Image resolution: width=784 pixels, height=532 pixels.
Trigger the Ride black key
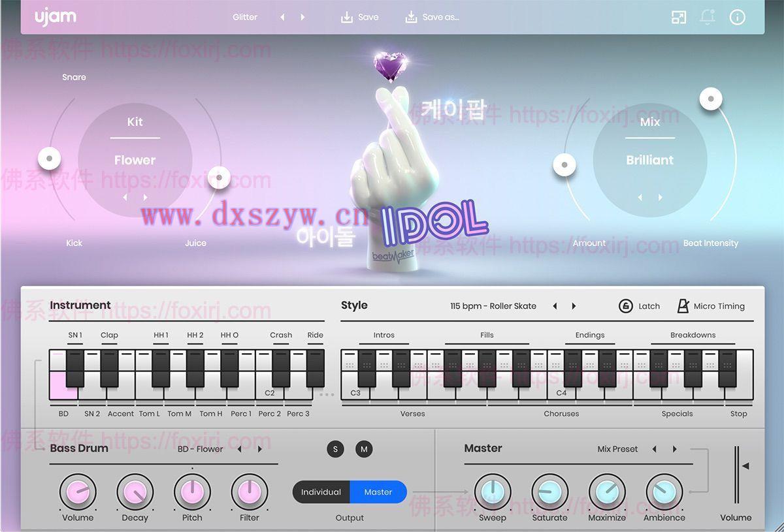315,369
